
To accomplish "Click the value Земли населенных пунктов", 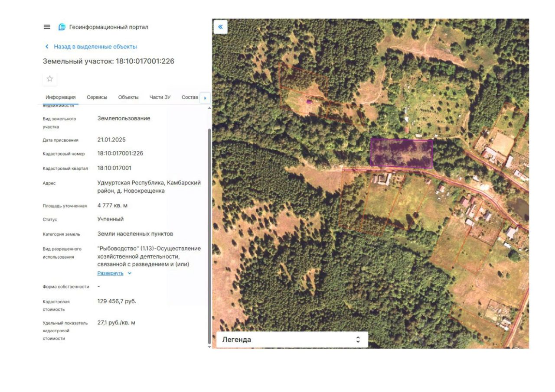I will pos(135,234).
